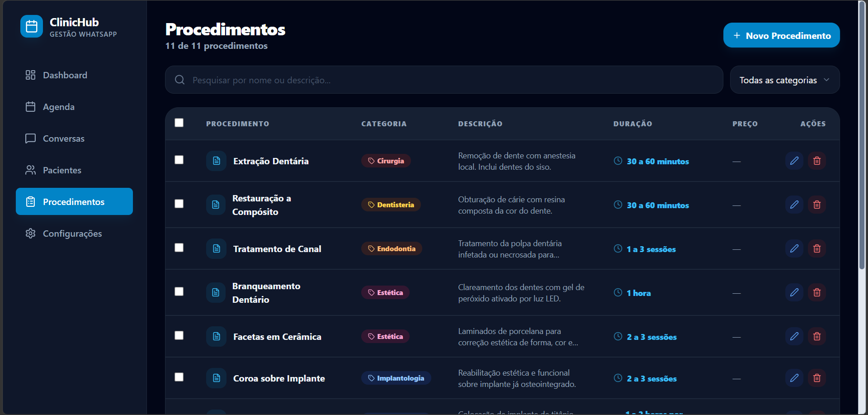Screen dimensions: 868x415
Task: Open Conversas in the sidebar
Action: [x=74, y=138]
